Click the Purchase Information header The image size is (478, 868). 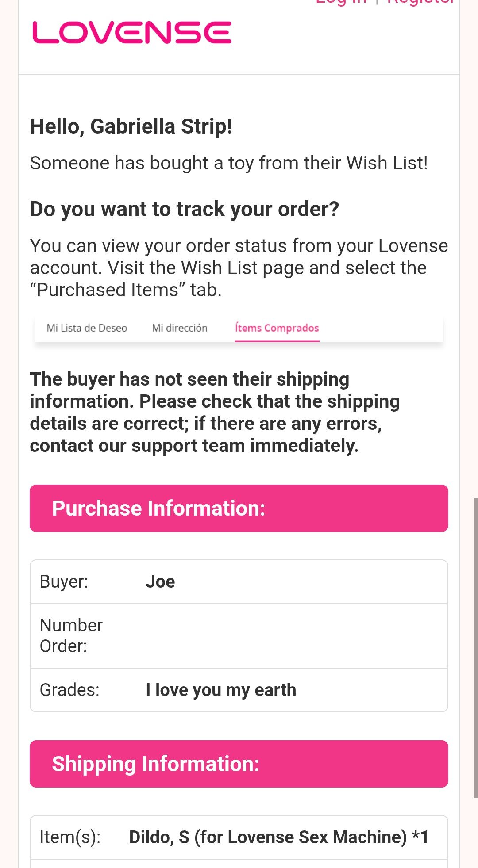tap(239, 508)
